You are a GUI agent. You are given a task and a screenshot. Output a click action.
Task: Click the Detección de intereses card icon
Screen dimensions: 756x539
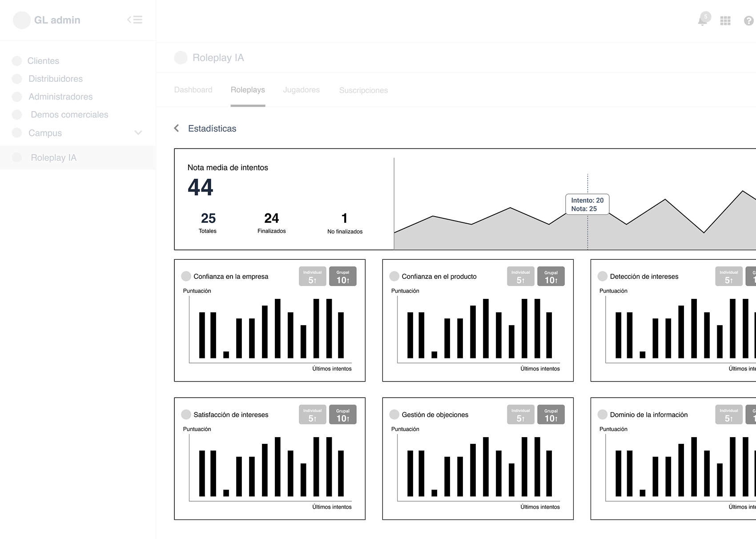602,276
